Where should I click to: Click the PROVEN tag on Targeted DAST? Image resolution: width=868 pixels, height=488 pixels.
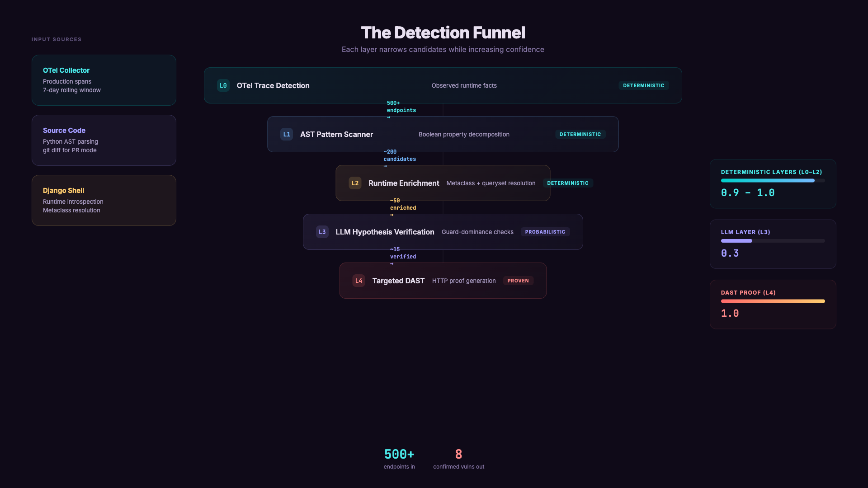click(x=518, y=281)
